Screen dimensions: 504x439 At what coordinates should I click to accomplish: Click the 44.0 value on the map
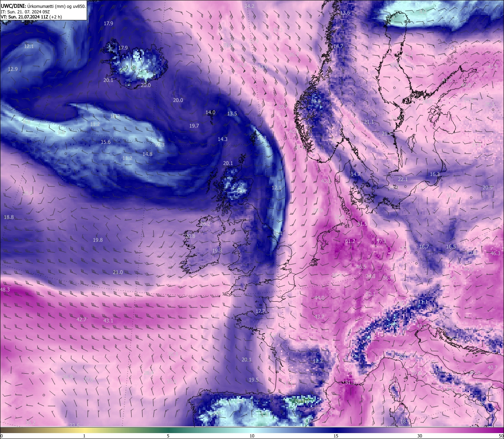click(x=319, y=298)
